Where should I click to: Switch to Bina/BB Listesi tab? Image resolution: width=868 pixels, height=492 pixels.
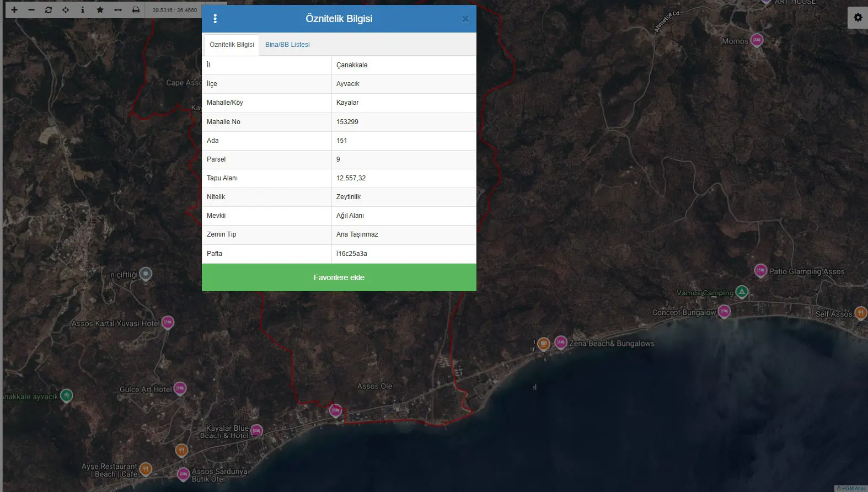(287, 45)
